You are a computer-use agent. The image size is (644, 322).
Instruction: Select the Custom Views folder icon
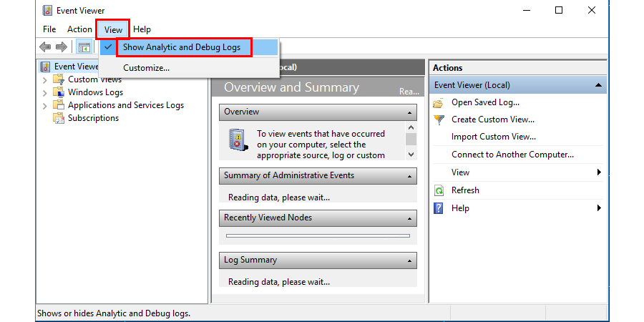click(x=59, y=79)
